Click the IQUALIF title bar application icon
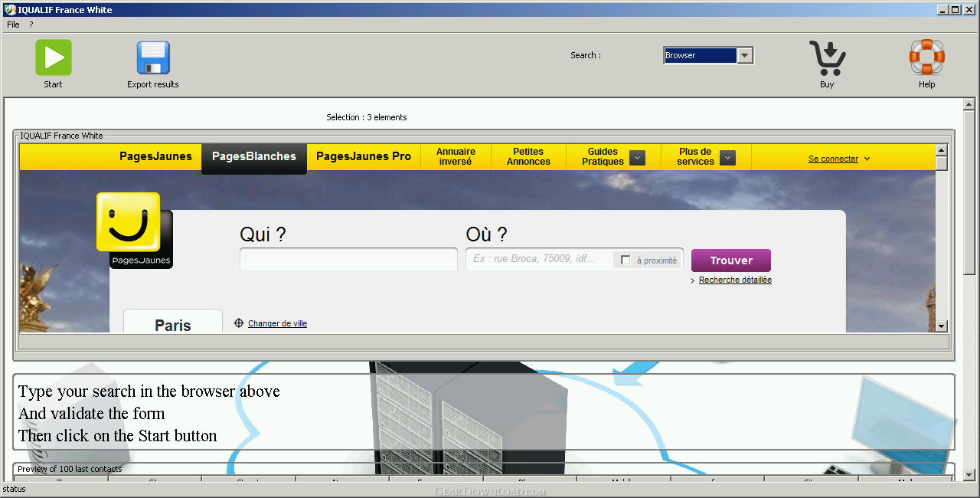 [x=10, y=10]
